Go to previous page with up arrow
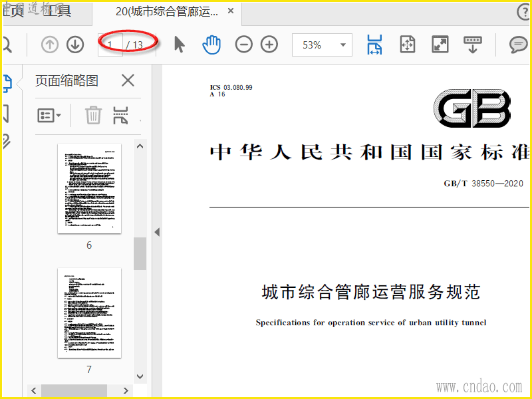Screen dimensions: 532x399 coord(49,45)
